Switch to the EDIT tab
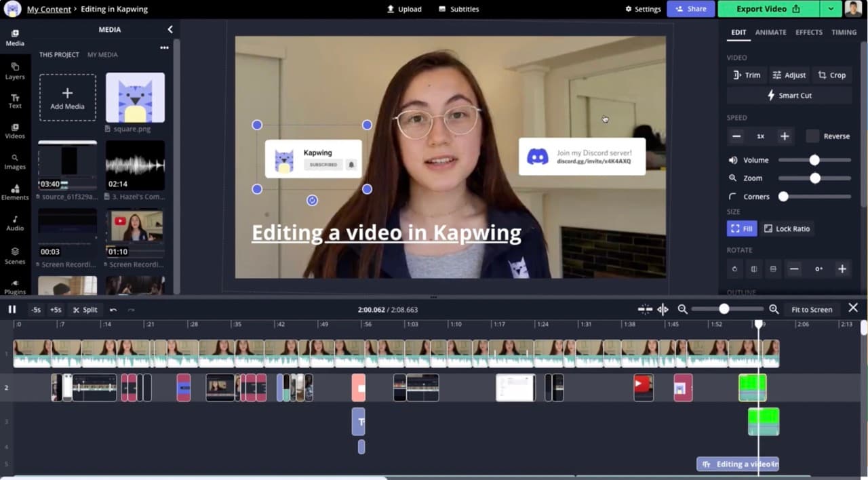 738,32
